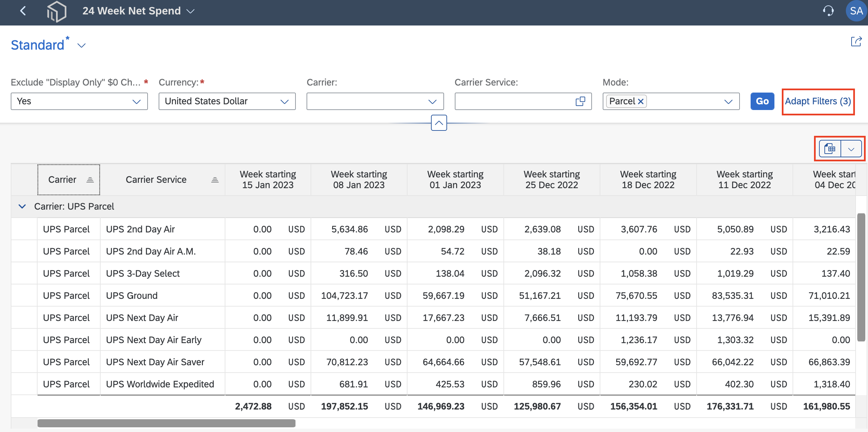Viewport: 868px width, 432px height.
Task: Open the Mode dropdown arrow
Action: tap(728, 101)
